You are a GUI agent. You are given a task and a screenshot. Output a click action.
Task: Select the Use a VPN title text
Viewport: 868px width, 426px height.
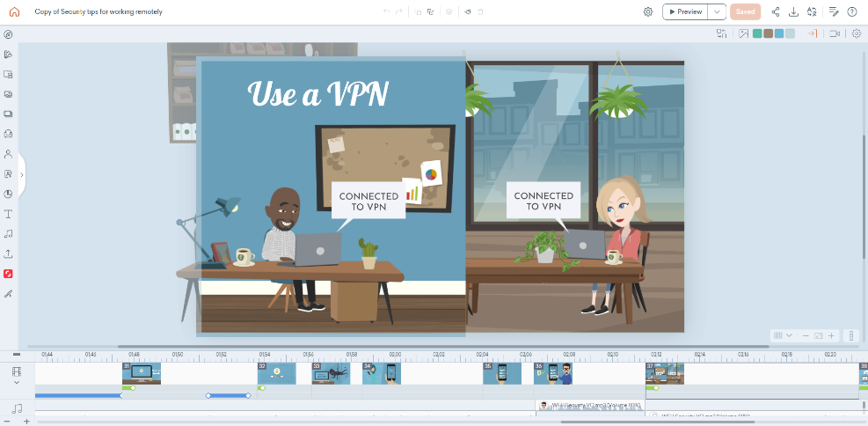click(317, 93)
